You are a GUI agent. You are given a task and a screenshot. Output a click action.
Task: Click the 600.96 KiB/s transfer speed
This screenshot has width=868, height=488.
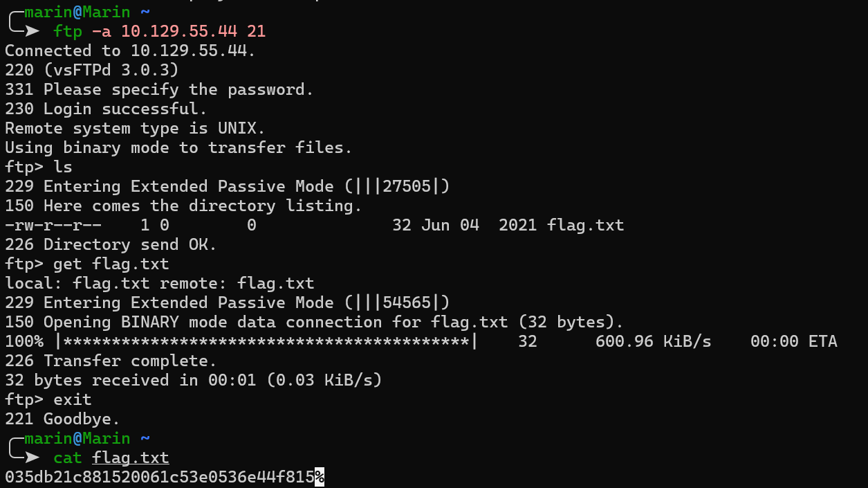pyautogui.click(x=653, y=341)
